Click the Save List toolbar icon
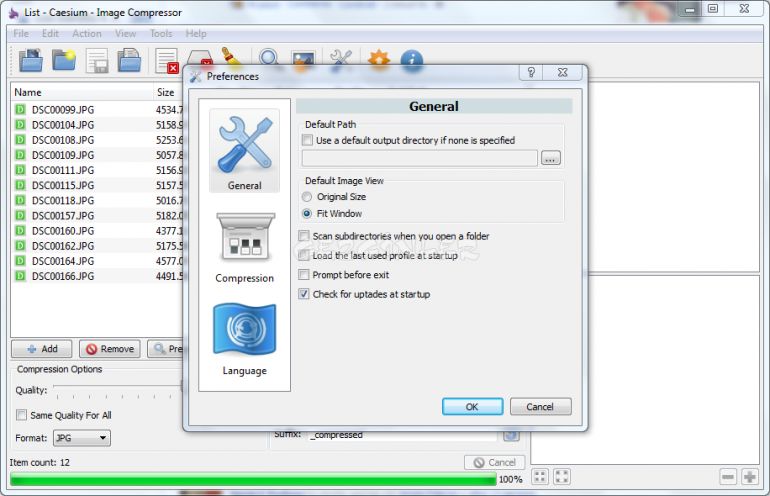 click(97, 60)
